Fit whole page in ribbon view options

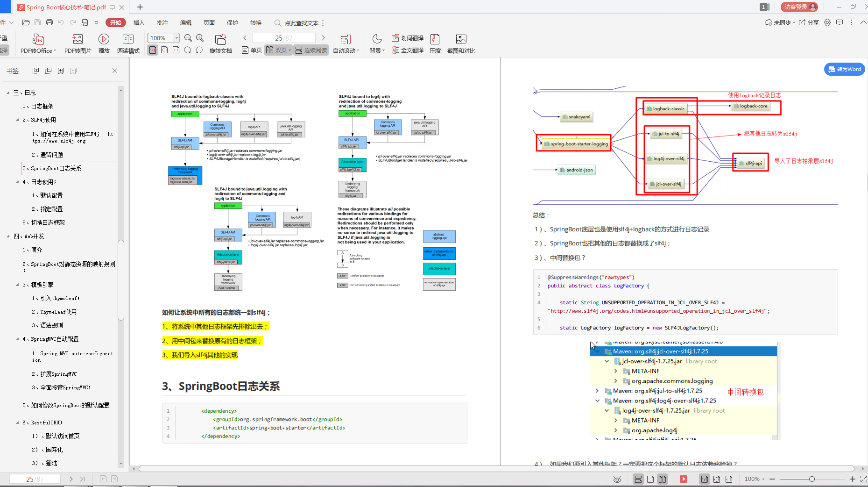(x=164, y=50)
